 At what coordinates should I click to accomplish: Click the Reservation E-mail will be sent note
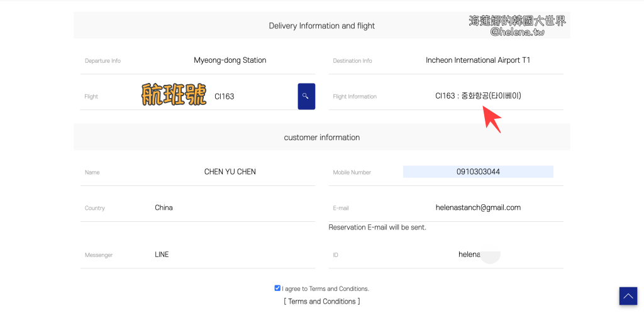(x=377, y=227)
